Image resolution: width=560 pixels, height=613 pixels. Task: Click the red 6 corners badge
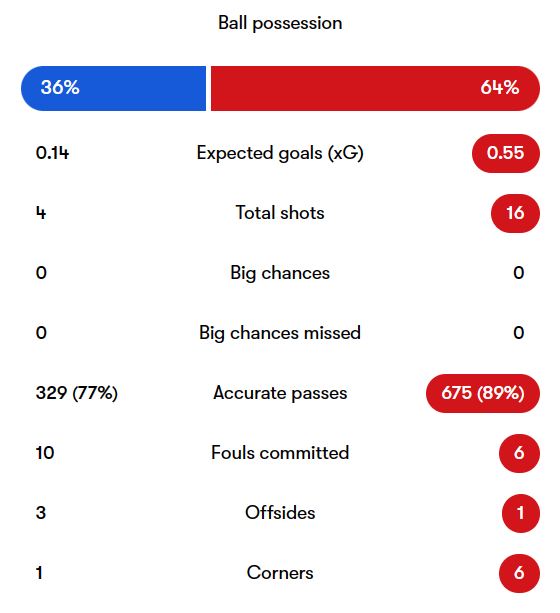(x=519, y=574)
